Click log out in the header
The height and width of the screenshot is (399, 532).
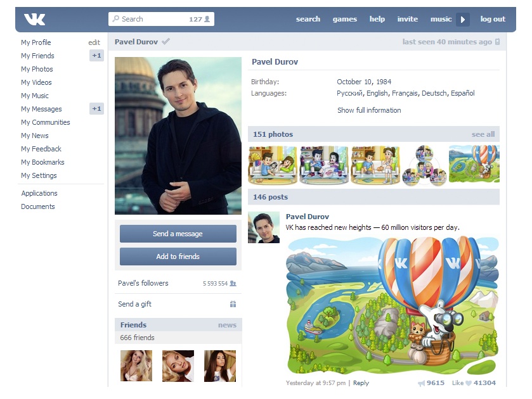[x=493, y=20]
